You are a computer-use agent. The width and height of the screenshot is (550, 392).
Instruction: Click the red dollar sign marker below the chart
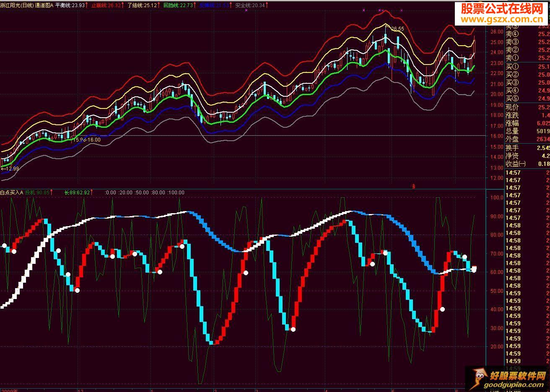(x=414, y=186)
